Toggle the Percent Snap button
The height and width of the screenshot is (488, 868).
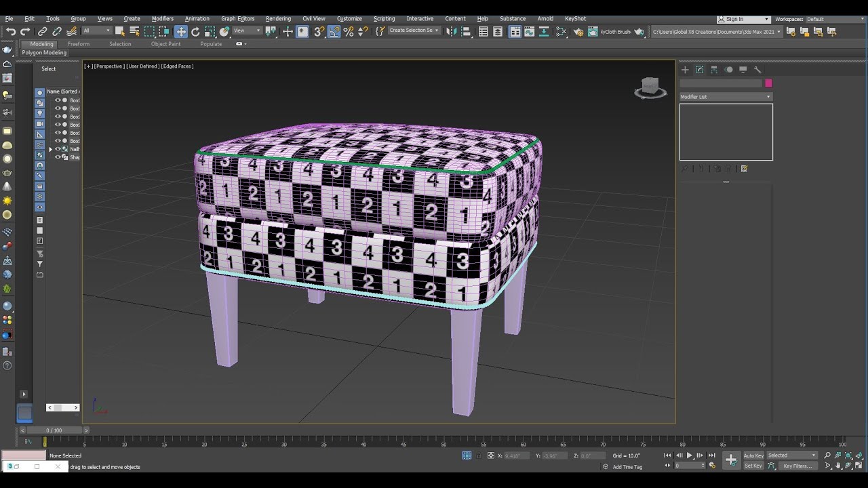(x=349, y=31)
